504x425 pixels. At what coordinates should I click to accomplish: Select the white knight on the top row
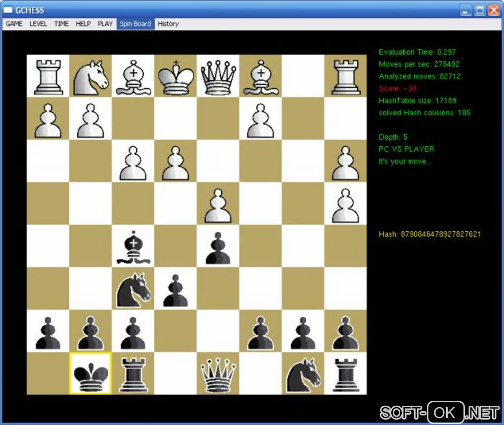pos(90,78)
